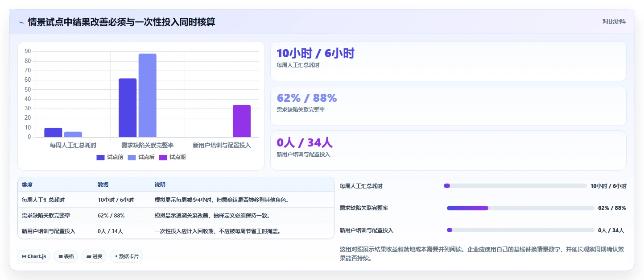Click chart axis label 每周人工汇总耗时
Image resolution: width=644 pixels, height=280 pixels.
tap(73, 145)
